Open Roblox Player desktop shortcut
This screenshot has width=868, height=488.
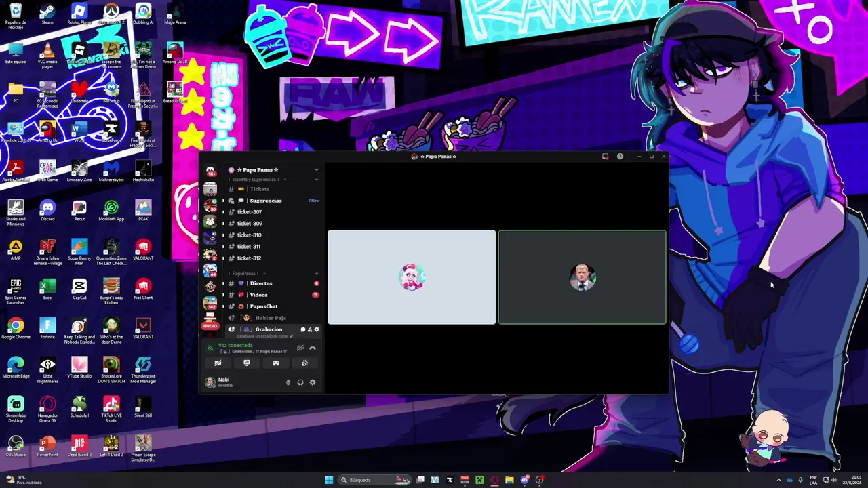pyautogui.click(x=79, y=14)
